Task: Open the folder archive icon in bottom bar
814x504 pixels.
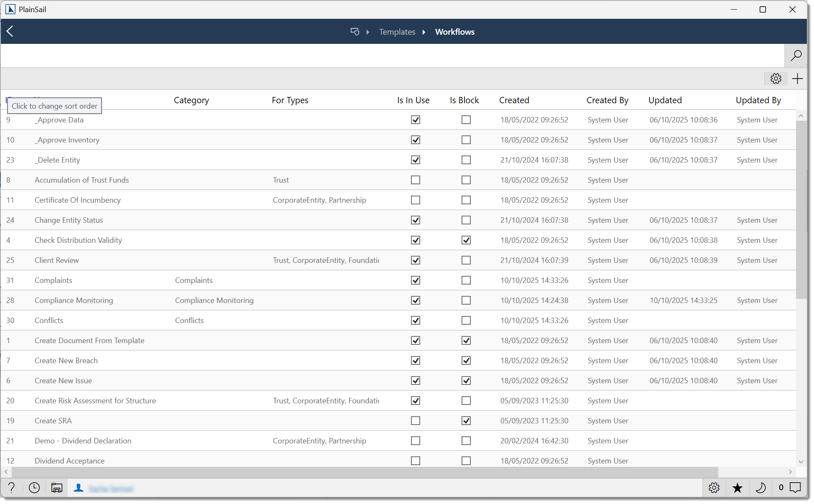Action: (x=56, y=488)
